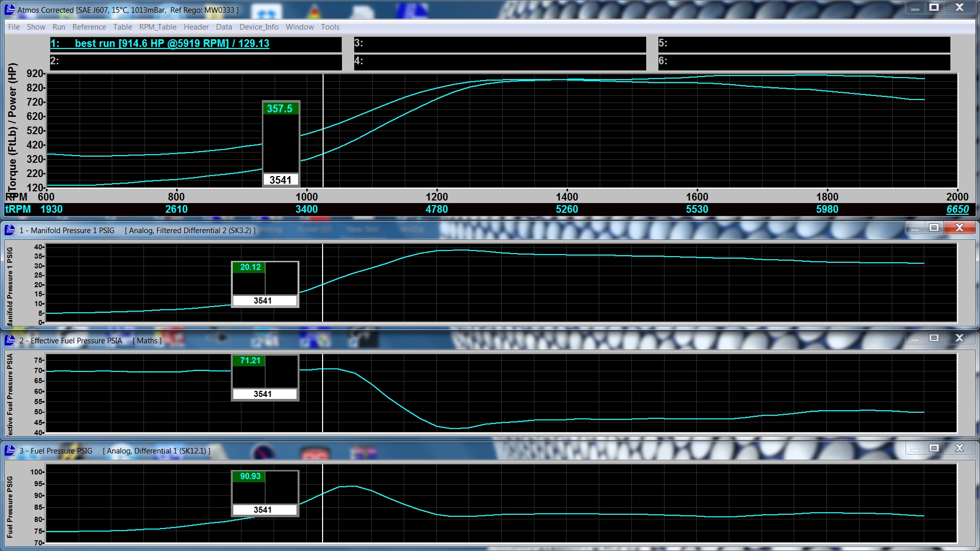The image size is (980, 551).
Task: Maximize the Fuel Pressure PSIG window
Action: pos(934,448)
